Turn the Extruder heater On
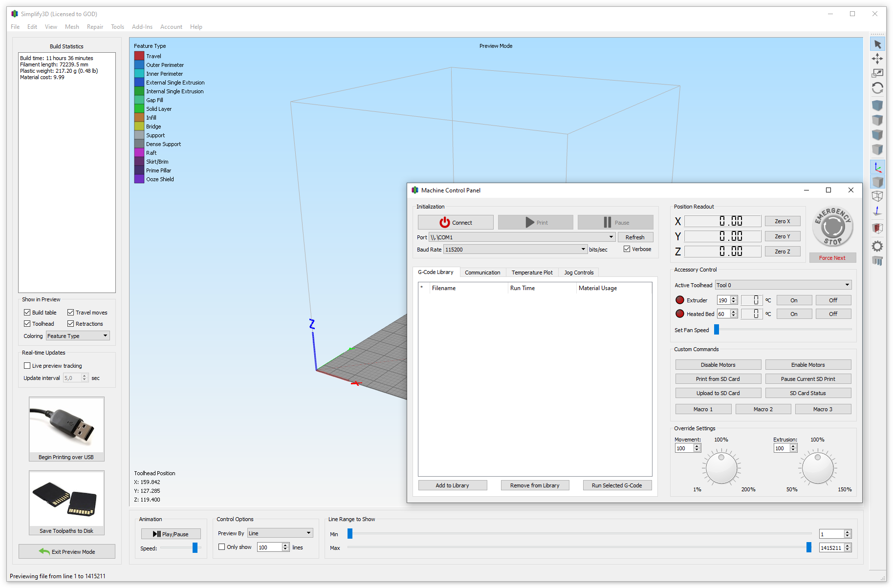 click(x=794, y=300)
